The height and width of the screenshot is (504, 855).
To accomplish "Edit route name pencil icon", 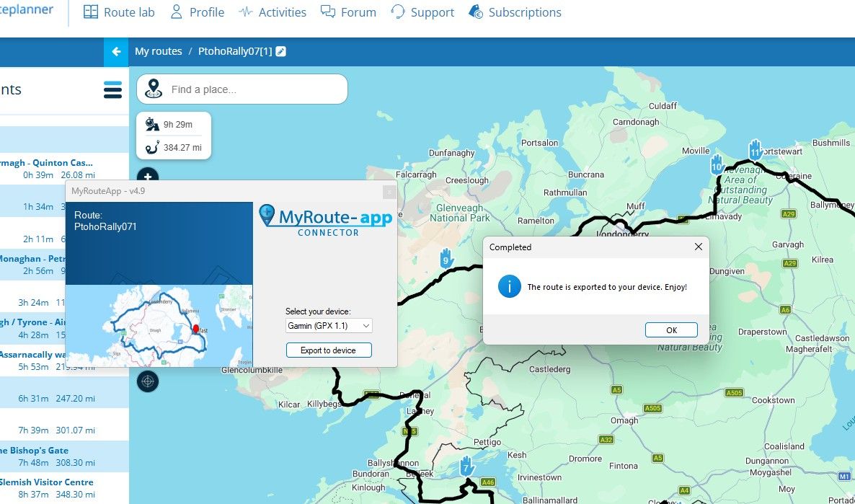I will tap(281, 51).
